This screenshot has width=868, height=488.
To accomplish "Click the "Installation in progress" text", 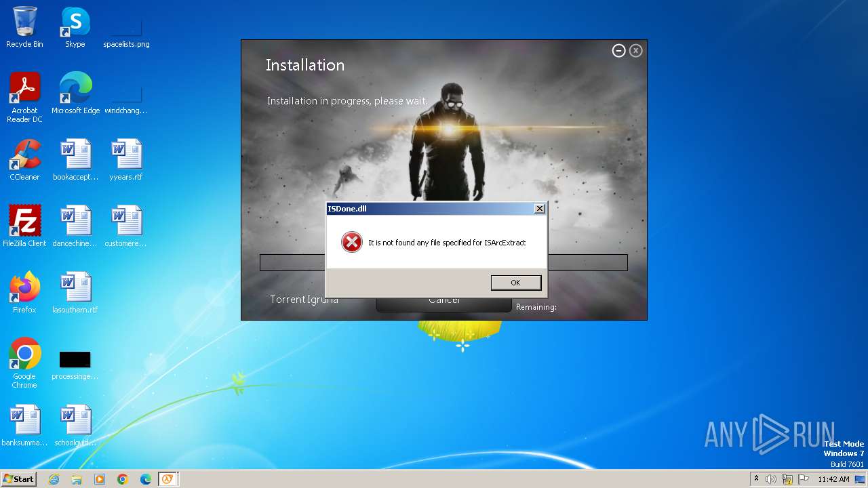I will click(x=347, y=101).
